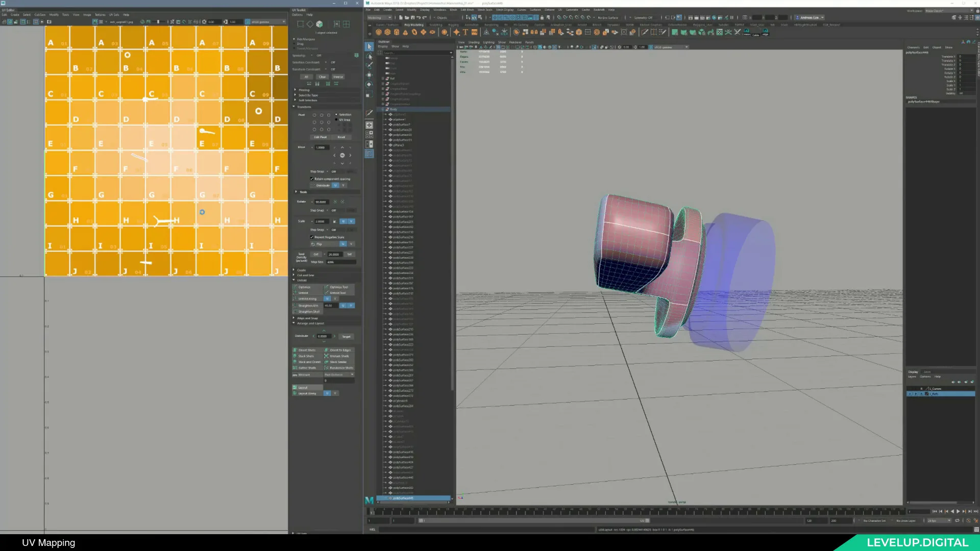Create a polygon torus from the shelf

click(x=414, y=32)
